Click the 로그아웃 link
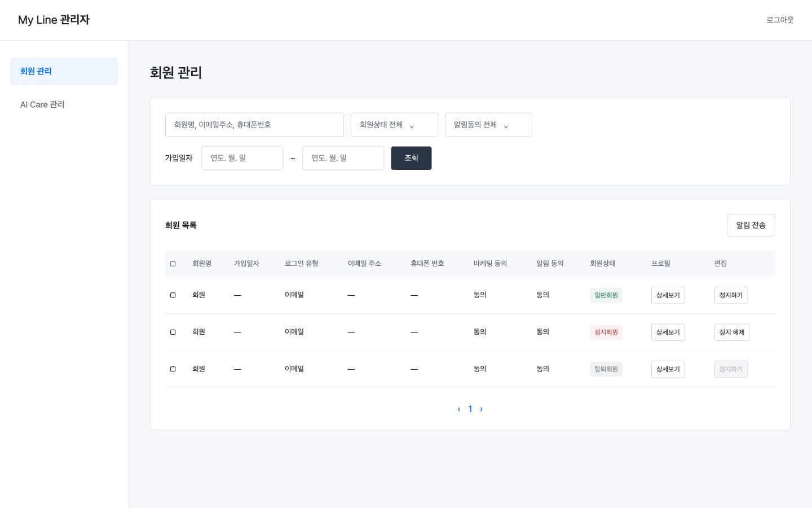The height and width of the screenshot is (508, 812). pos(780,20)
